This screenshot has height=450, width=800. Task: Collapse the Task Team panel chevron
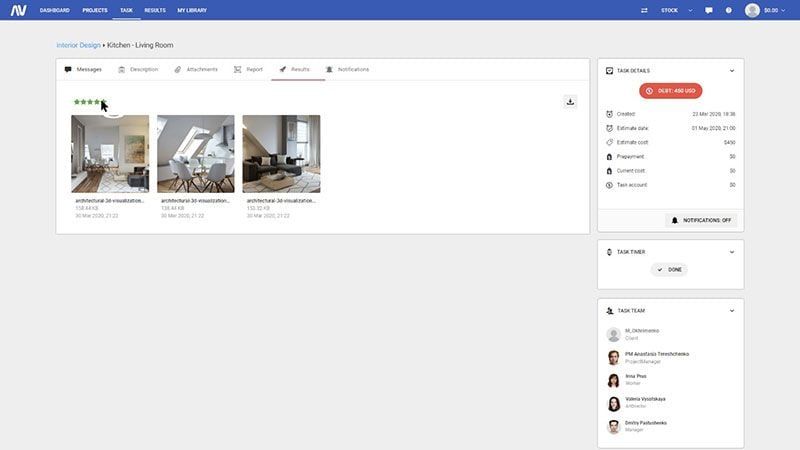tap(732, 311)
